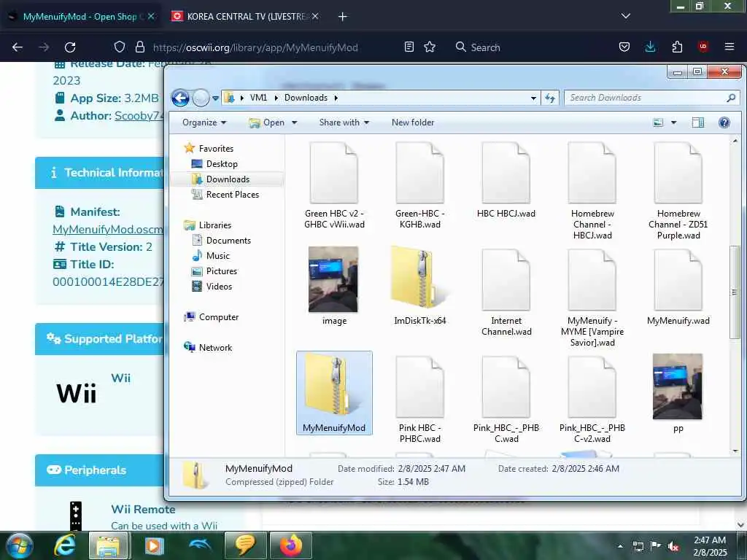
Task: Select the 'image' picture thumbnail
Action: pos(333,286)
